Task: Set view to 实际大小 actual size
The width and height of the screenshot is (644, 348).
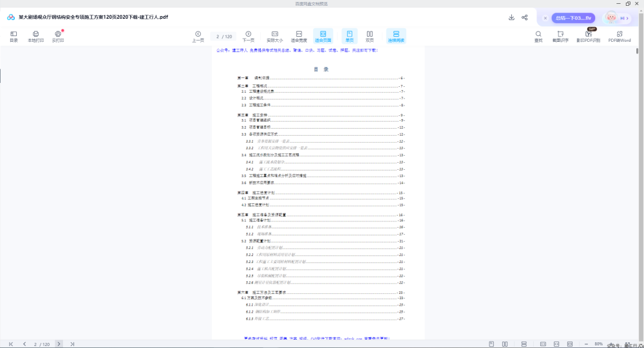Action: [x=275, y=36]
